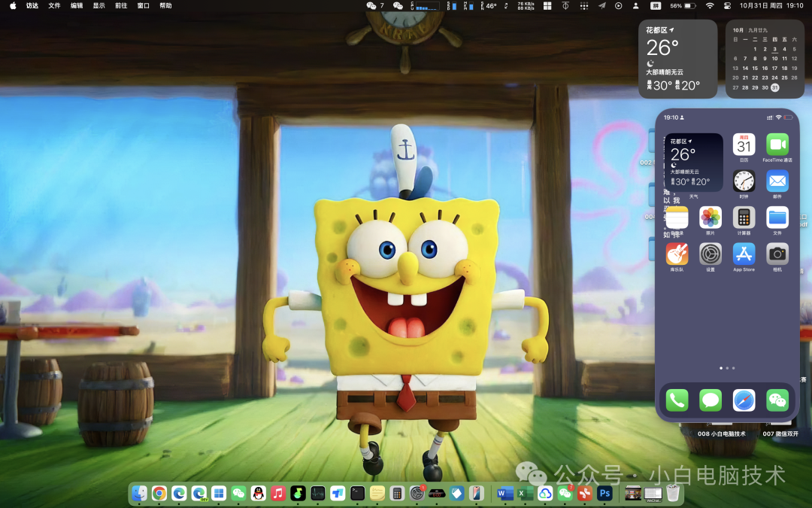The height and width of the screenshot is (508, 812).
Task: Open the digital clock app in Dock
Action: tap(437, 493)
